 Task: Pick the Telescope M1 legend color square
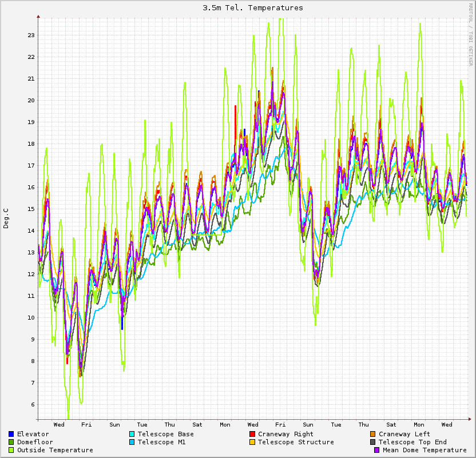(x=132, y=442)
